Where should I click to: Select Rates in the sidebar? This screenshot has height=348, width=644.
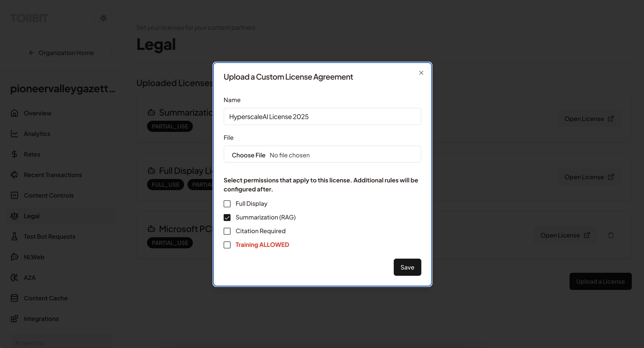click(x=32, y=154)
